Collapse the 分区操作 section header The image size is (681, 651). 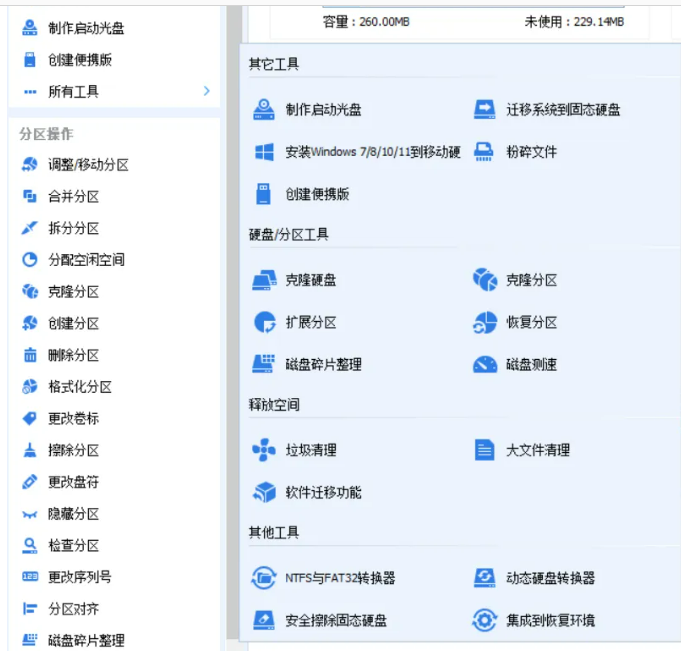pos(46,134)
